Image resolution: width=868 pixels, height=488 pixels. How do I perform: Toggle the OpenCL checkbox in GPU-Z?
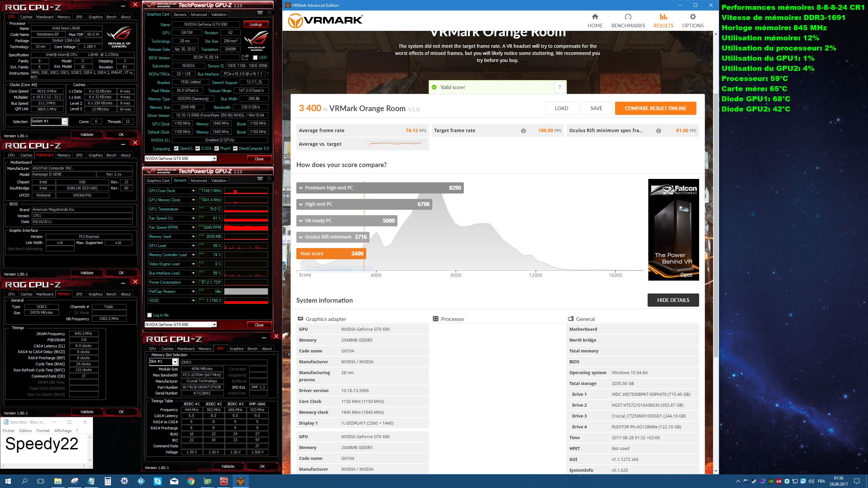coord(176,148)
